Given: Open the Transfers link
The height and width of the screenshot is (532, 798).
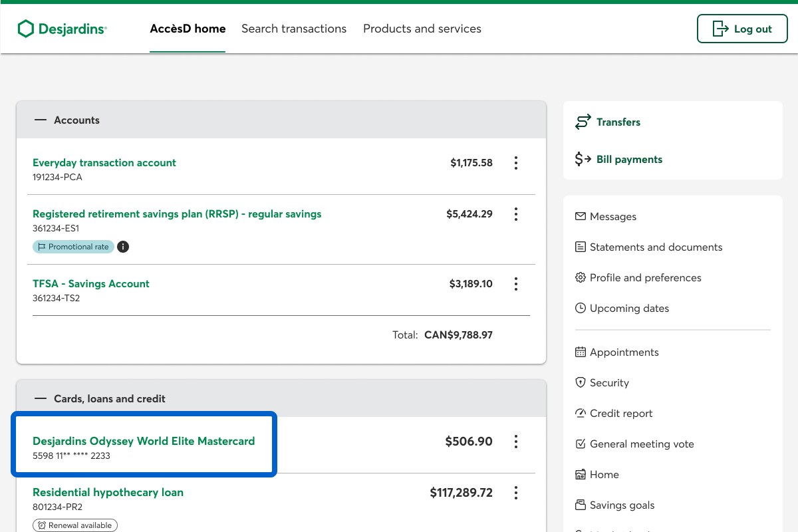Looking at the screenshot, I should click(618, 122).
